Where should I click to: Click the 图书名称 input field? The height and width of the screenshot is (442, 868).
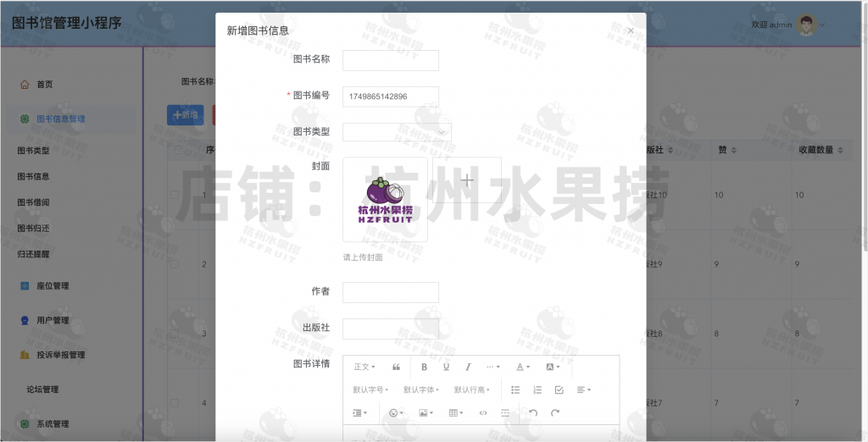coord(390,60)
